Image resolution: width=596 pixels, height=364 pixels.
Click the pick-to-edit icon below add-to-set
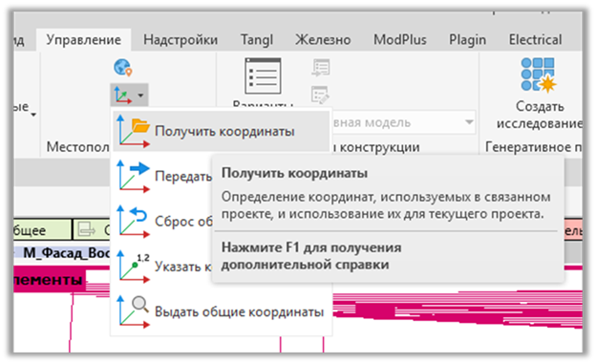[x=320, y=95]
